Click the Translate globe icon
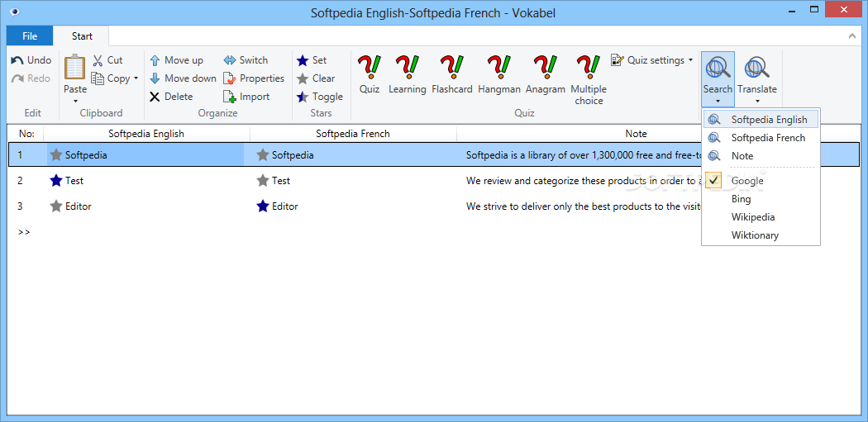This screenshot has width=868, height=422. (x=756, y=68)
